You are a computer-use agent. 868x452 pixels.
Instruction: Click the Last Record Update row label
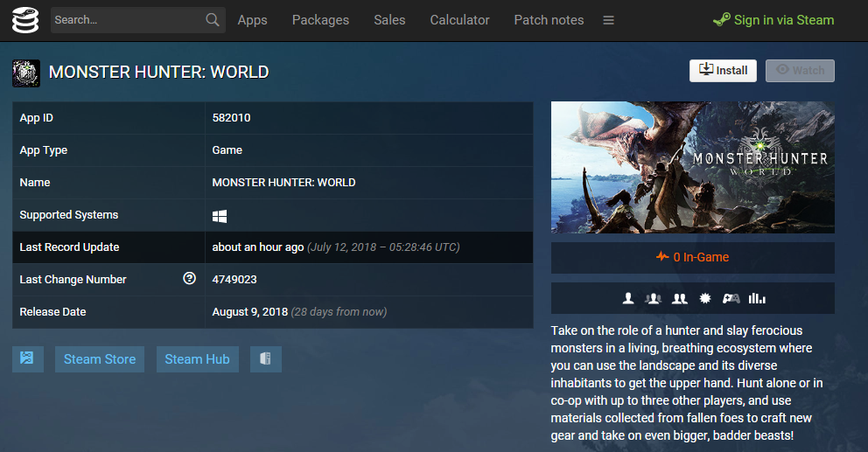69,247
